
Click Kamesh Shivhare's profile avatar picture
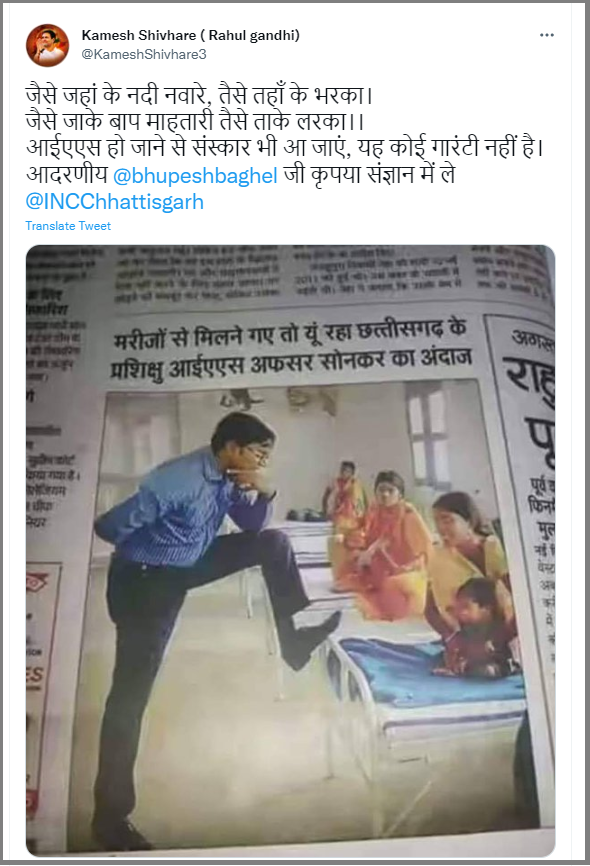tap(48, 45)
